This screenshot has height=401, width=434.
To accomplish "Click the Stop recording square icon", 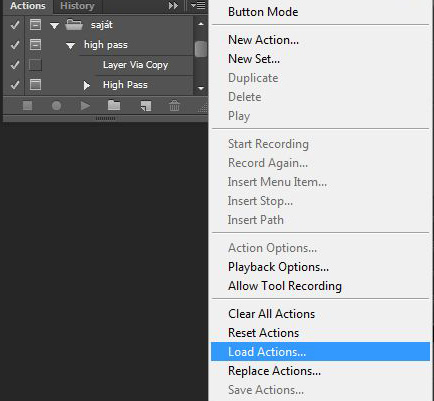I will (x=27, y=106).
